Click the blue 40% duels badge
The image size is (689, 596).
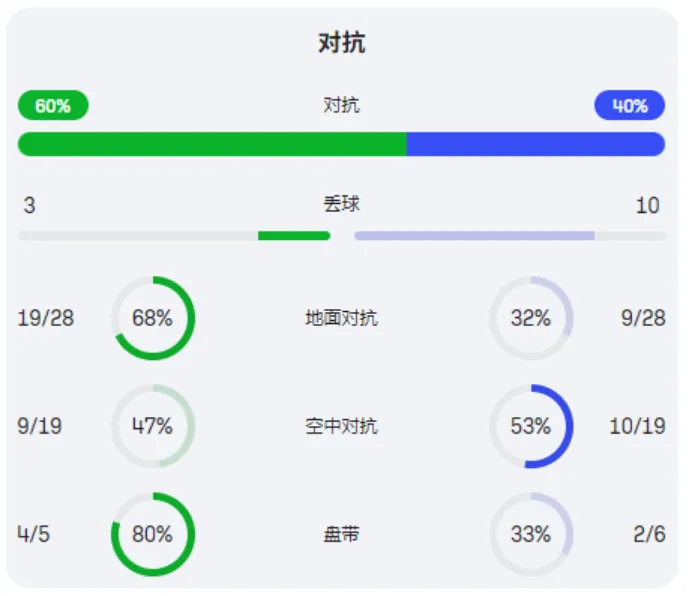(x=629, y=106)
